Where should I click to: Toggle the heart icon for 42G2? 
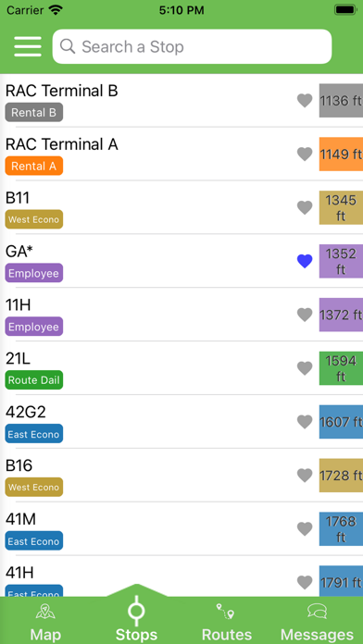[x=305, y=421]
